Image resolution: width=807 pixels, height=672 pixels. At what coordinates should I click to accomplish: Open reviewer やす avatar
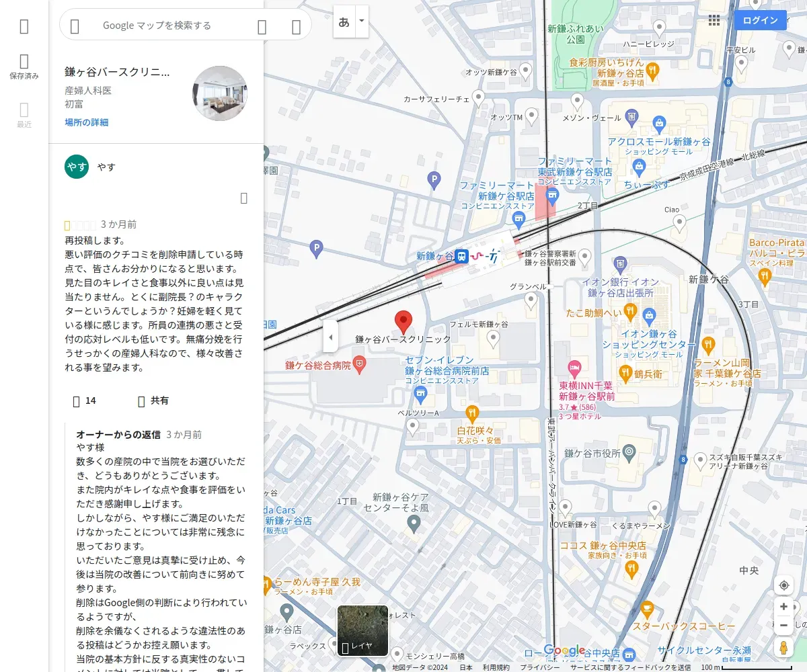[77, 167]
